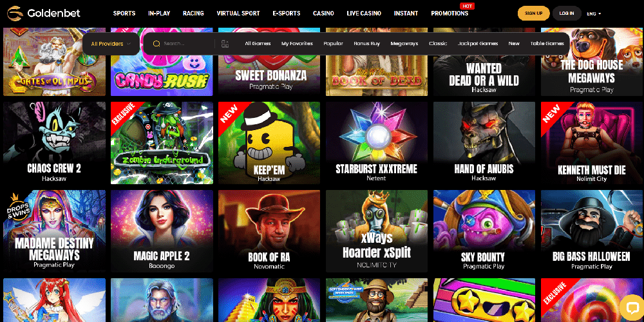Switch to the Bonus Buy tab
644x322 pixels.
click(367, 44)
